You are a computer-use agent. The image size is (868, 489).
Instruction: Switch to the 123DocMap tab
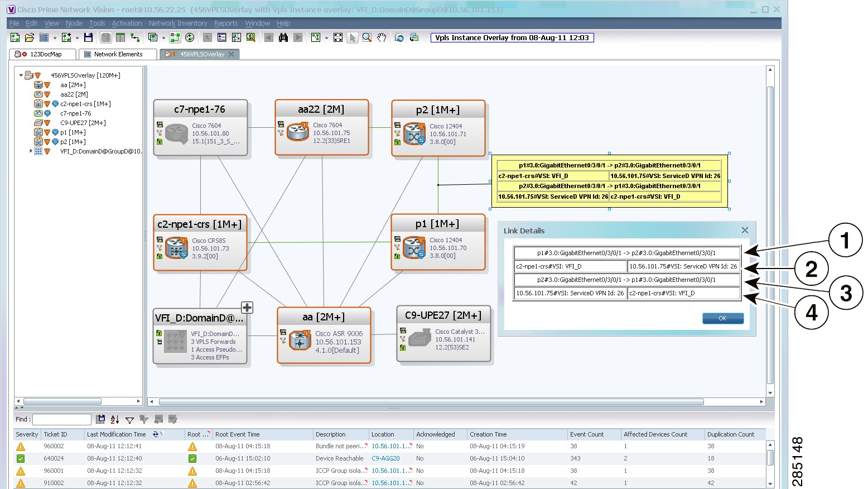(42, 54)
